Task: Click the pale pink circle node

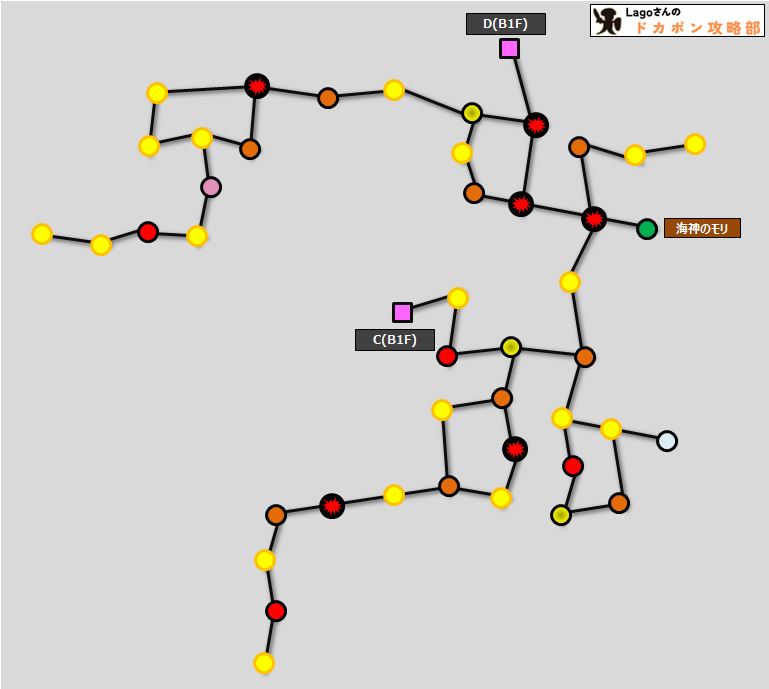Action: 211,187
